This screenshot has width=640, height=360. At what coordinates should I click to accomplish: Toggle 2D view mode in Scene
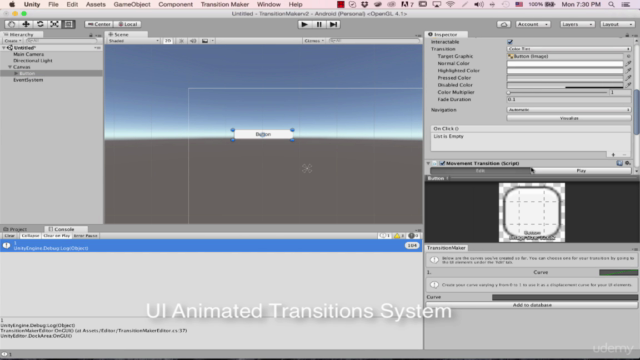(168, 41)
